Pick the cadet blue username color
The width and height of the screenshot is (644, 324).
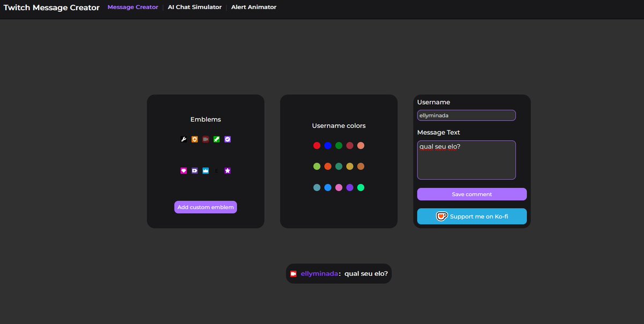tap(317, 188)
